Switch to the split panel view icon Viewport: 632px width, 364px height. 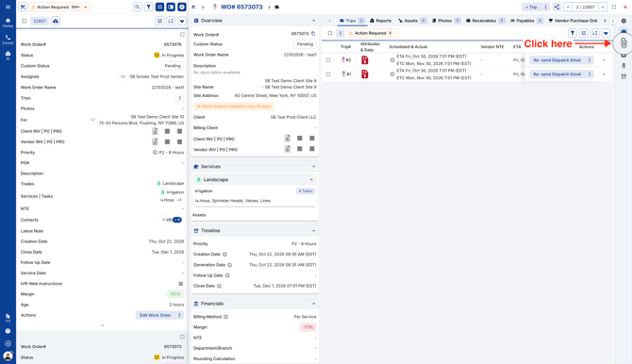click(171, 7)
